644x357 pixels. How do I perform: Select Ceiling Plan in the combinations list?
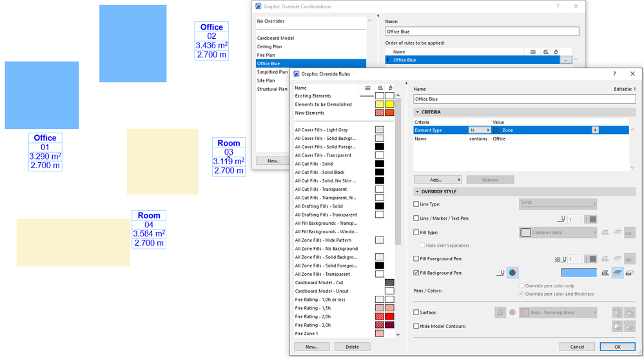pyautogui.click(x=269, y=47)
